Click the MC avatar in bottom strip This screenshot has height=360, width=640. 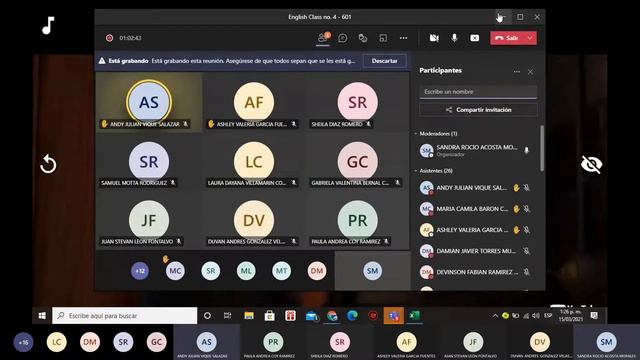point(175,271)
